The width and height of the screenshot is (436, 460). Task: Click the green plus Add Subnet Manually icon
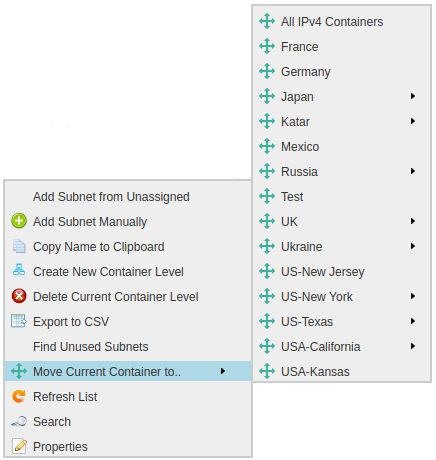point(19,221)
